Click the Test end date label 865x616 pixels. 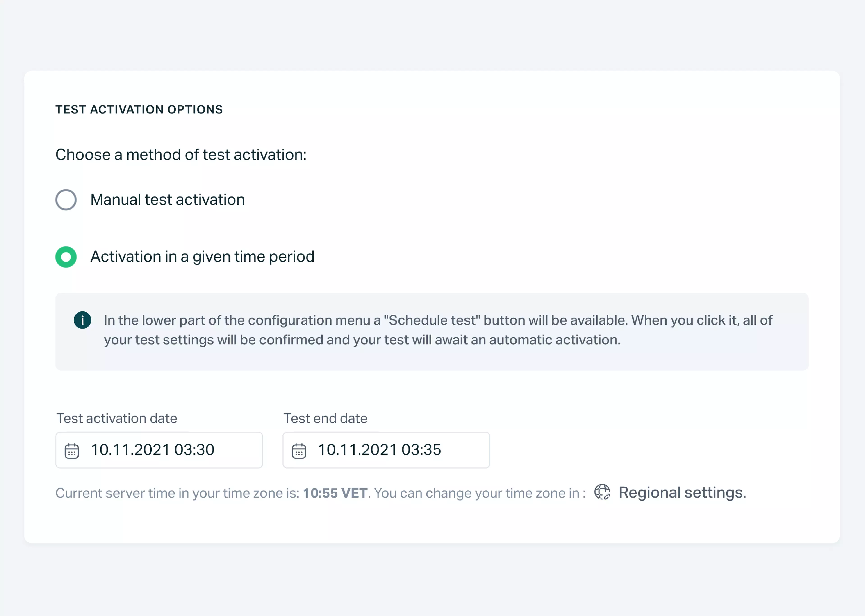point(325,418)
